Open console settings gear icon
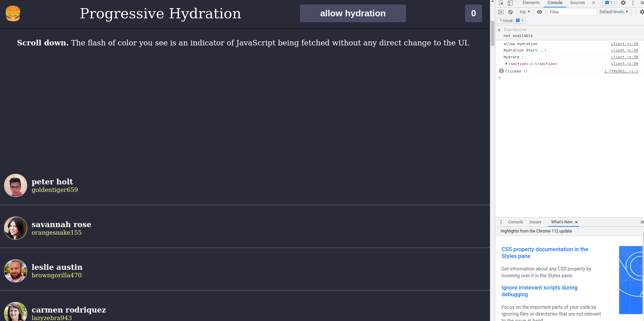The height and width of the screenshot is (321, 644). pyautogui.click(x=642, y=12)
